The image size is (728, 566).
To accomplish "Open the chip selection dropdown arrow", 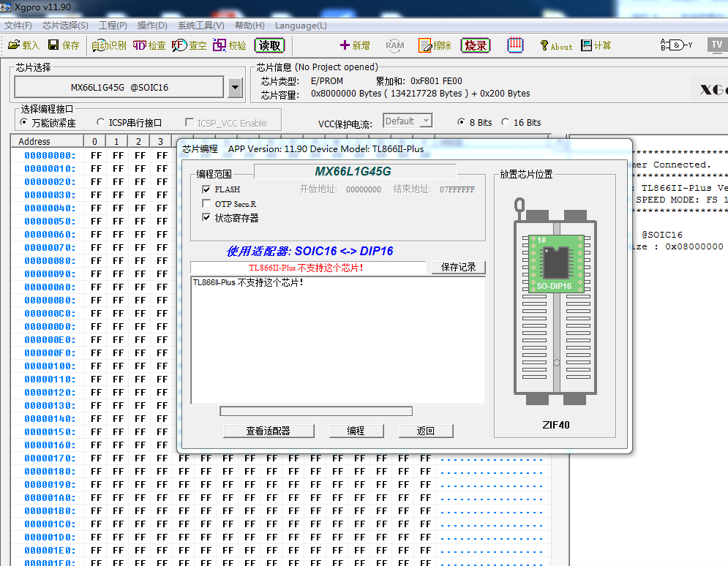I will click(235, 88).
